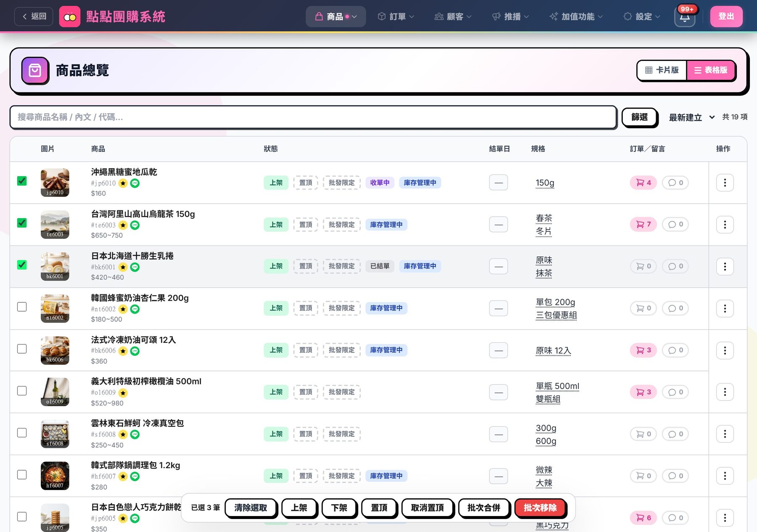Viewport: 757px width, 532px height.
Task: Toggle the 置頂 tag for 沖繩黑糖蜜地瓜乾
Action: (305, 183)
